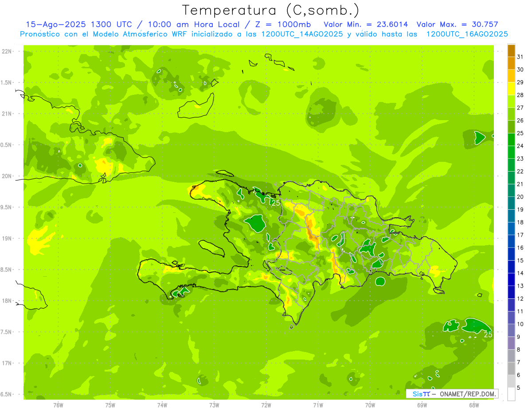532x411 pixels.
Task: Click the 25 contour label over northern Haiti
Action: [276, 203]
